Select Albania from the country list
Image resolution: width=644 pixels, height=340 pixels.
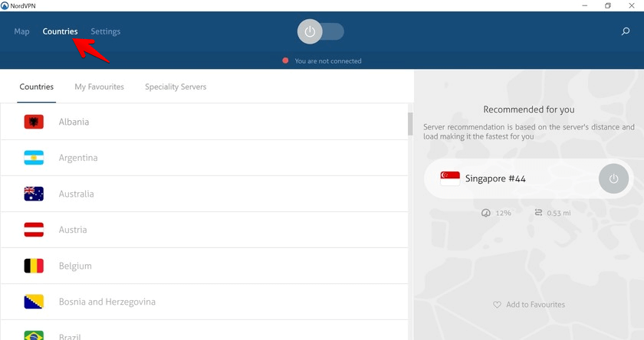click(204, 122)
